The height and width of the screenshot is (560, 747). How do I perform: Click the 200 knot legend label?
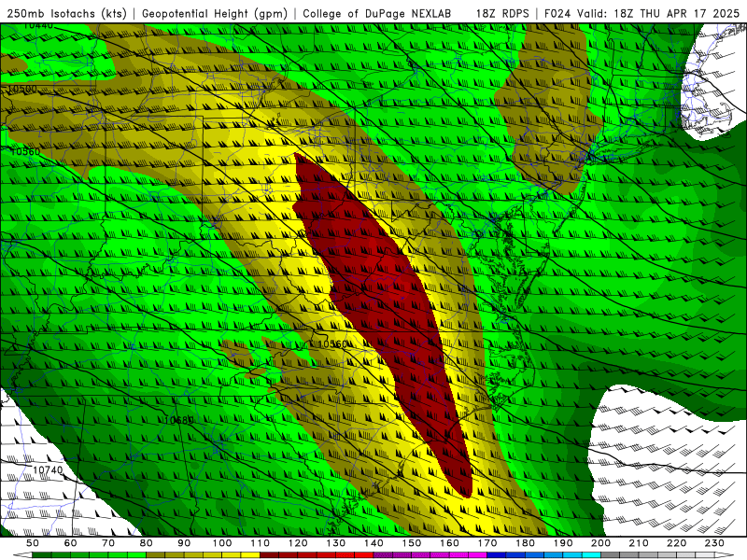(x=600, y=543)
